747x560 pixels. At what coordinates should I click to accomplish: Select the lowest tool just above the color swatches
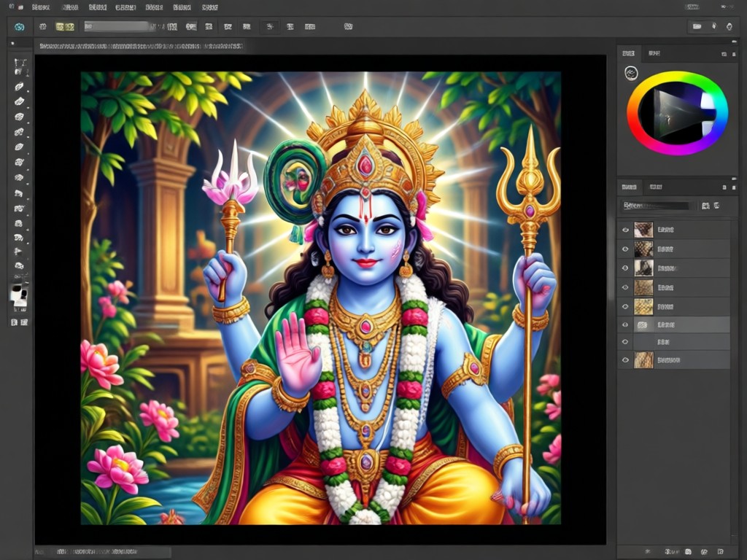19,265
